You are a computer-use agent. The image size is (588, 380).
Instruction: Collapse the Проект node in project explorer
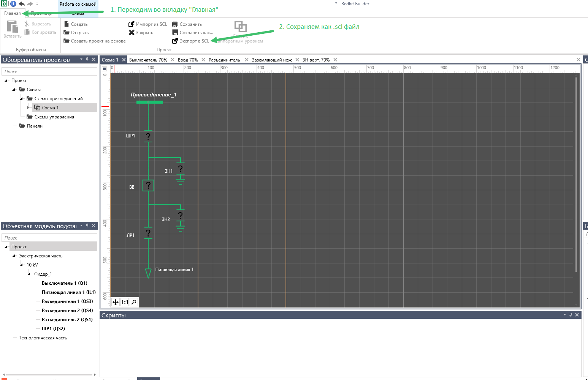click(6, 80)
